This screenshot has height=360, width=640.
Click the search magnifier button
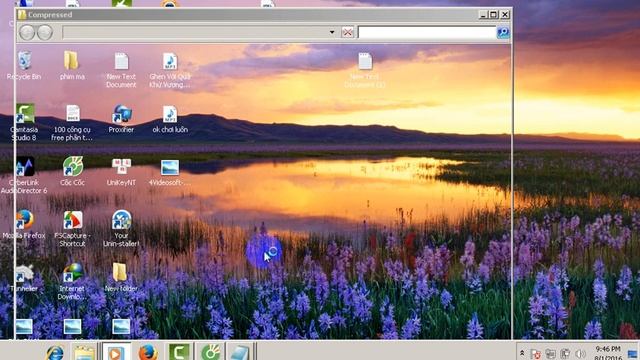(x=503, y=32)
